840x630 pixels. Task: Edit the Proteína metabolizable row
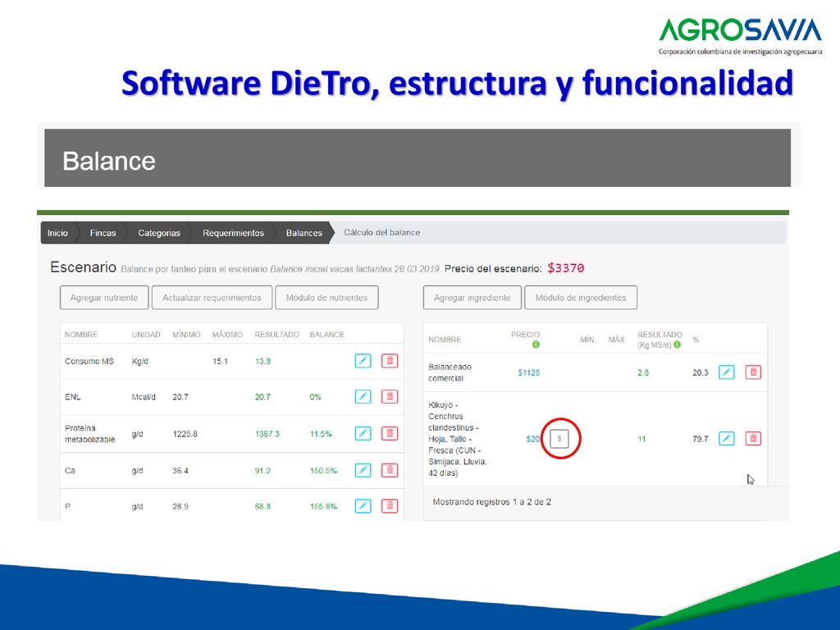pyautogui.click(x=363, y=433)
